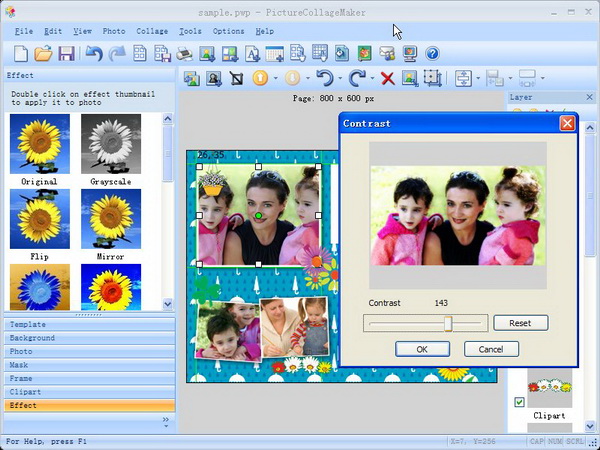Image resolution: width=600 pixels, height=450 pixels.
Task: Open the Tools menu
Action: pyautogui.click(x=190, y=31)
